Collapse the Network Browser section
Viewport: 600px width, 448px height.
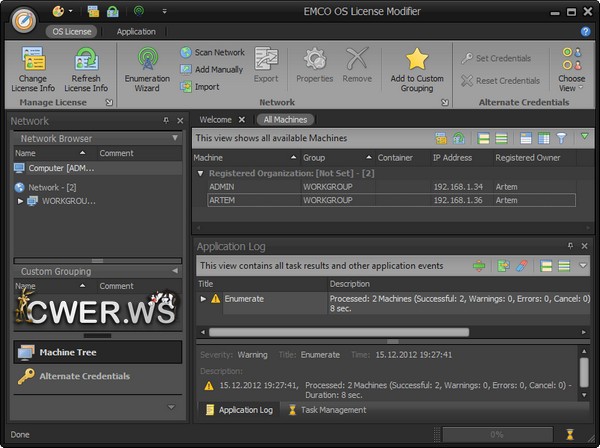click(x=176, y=138)
